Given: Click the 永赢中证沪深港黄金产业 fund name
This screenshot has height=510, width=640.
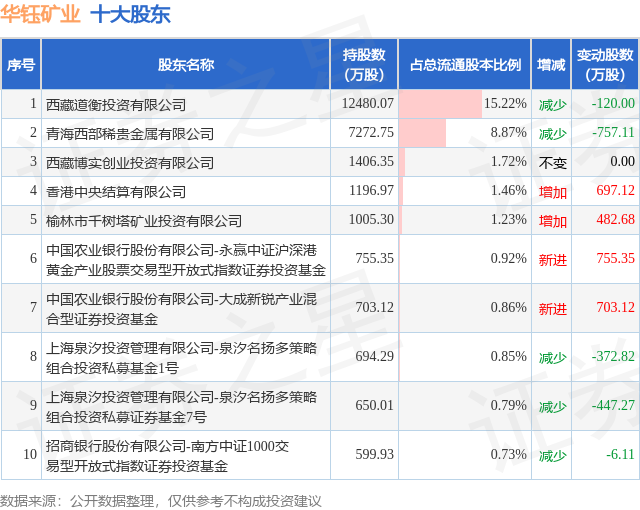Looking at the screenshot, I should click(x=186, y=259).
